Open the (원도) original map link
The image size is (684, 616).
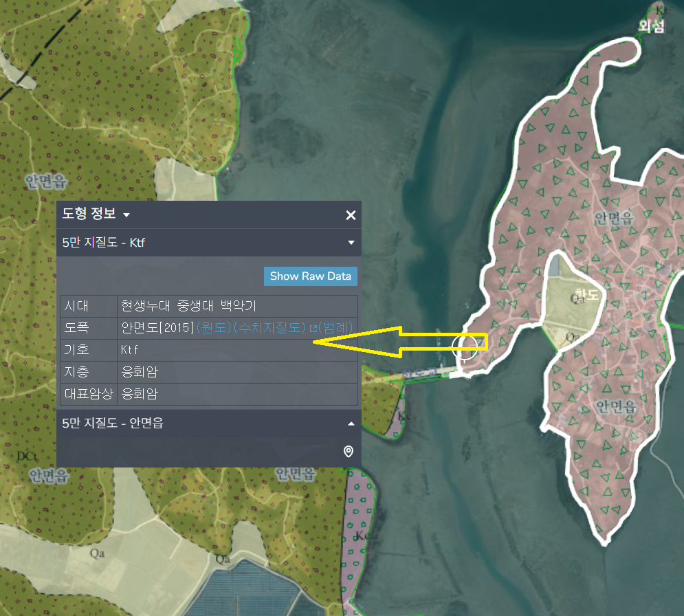pos(214,327)
